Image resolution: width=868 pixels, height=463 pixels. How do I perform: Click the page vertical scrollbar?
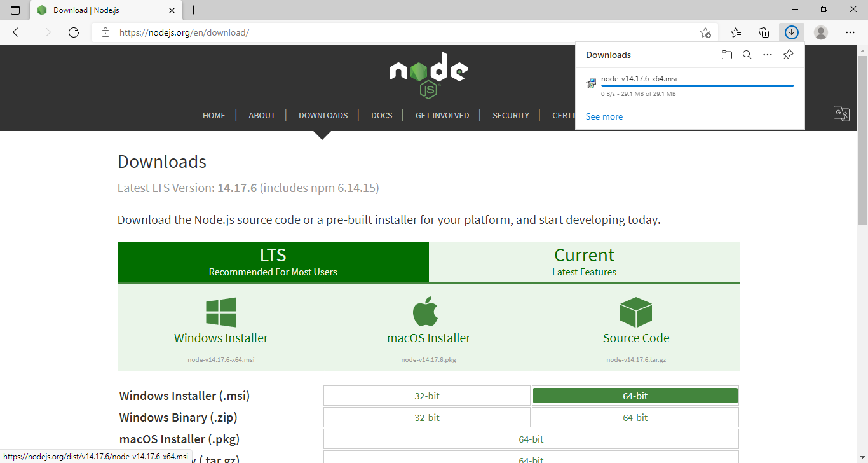tap(862, 254)
